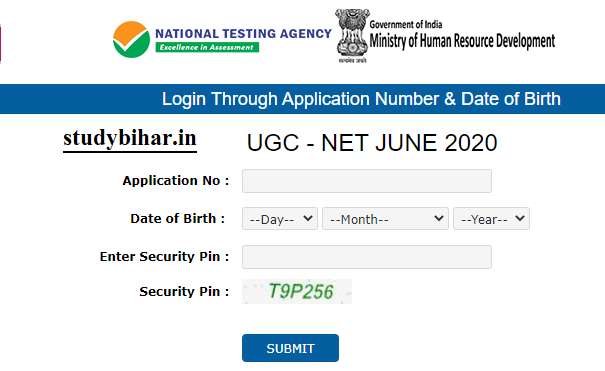Click the Excellence in Assessment green banner
The width and height of the screenshot is (605, 371).
pyautogui.click(x=207, y=47)
